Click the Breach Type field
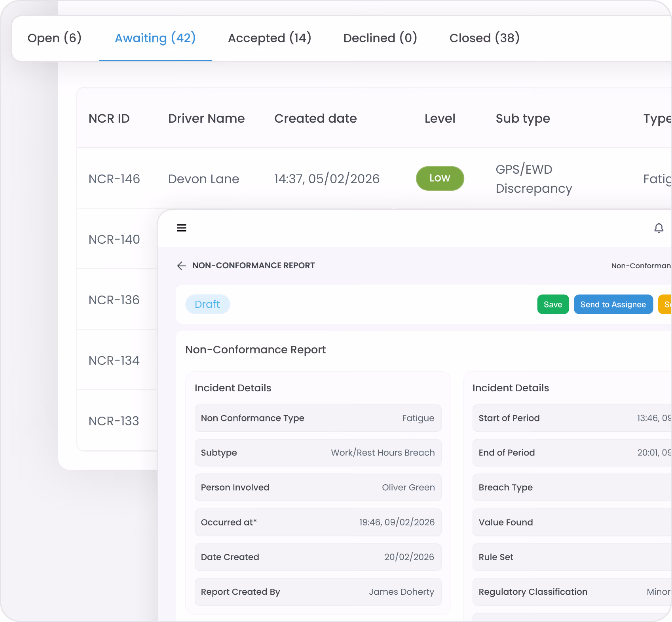 click(572, 487)
